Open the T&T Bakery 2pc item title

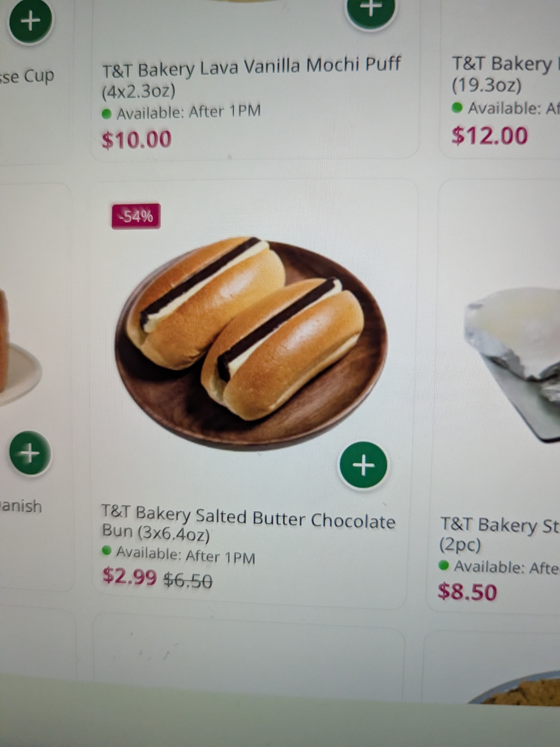[500, 534]
